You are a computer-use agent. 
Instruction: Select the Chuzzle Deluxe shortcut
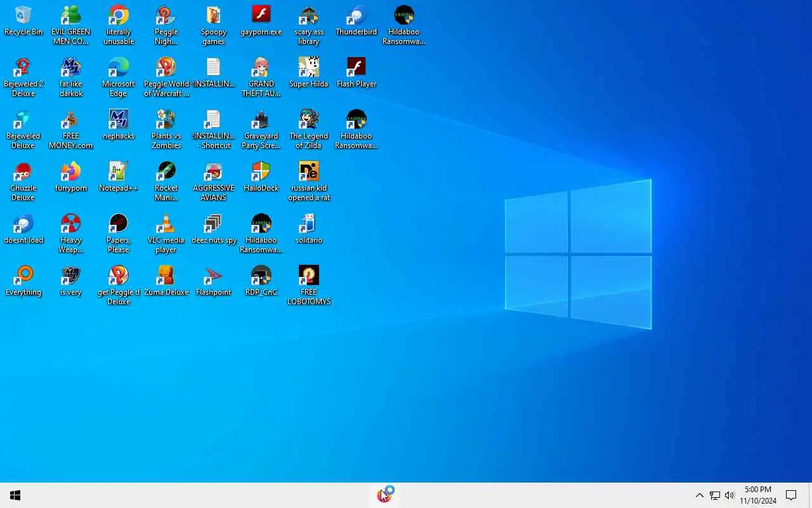[23, 182]
